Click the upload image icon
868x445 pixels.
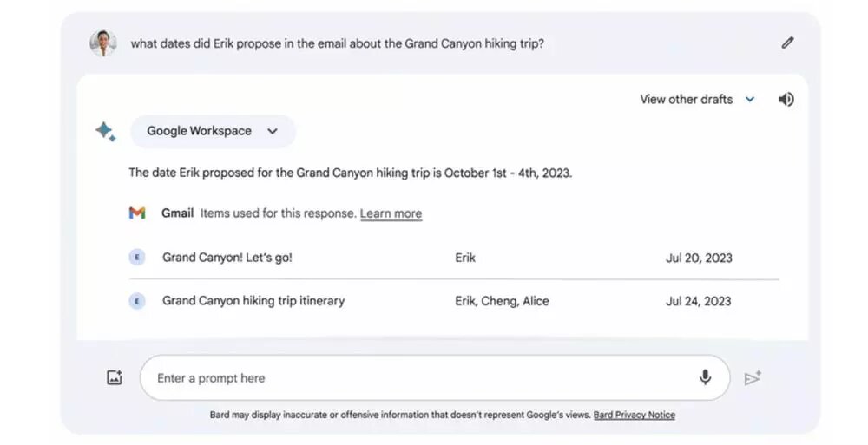115,378
